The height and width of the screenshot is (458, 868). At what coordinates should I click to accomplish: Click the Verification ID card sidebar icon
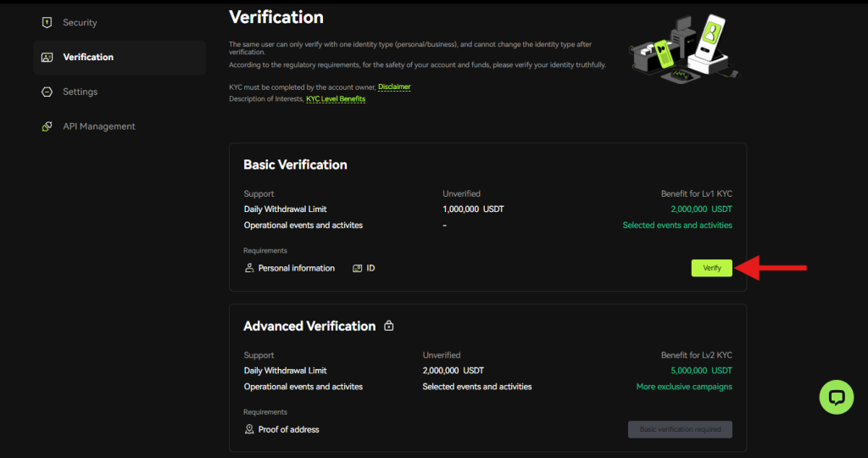(47, 57)
